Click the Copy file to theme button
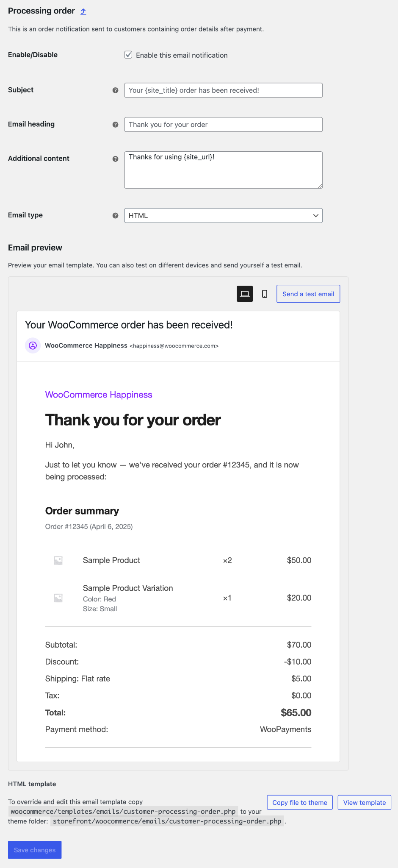The width and height of the screenshot is (398, 868). [x=299, y=802]
